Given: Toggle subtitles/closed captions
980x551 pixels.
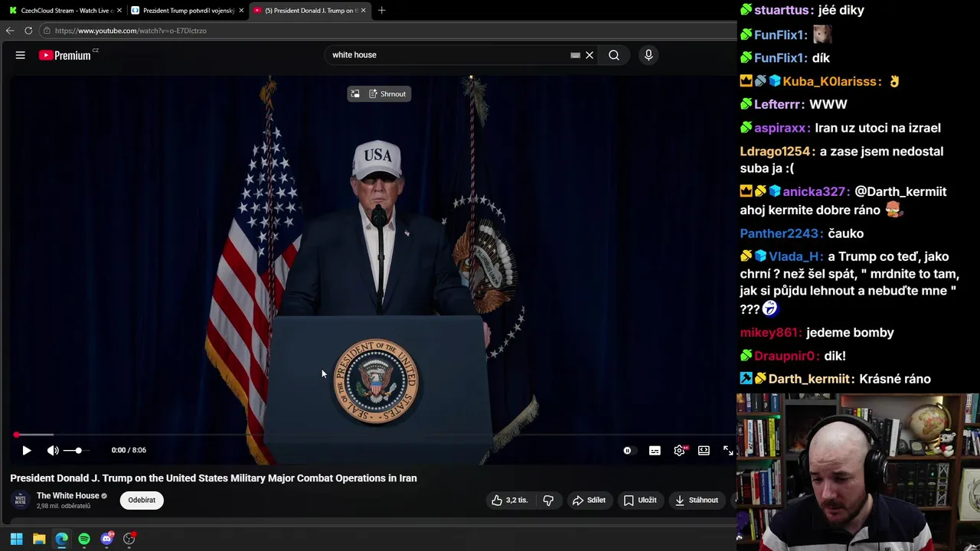Looking at the screenshot, I should point(655,451).
